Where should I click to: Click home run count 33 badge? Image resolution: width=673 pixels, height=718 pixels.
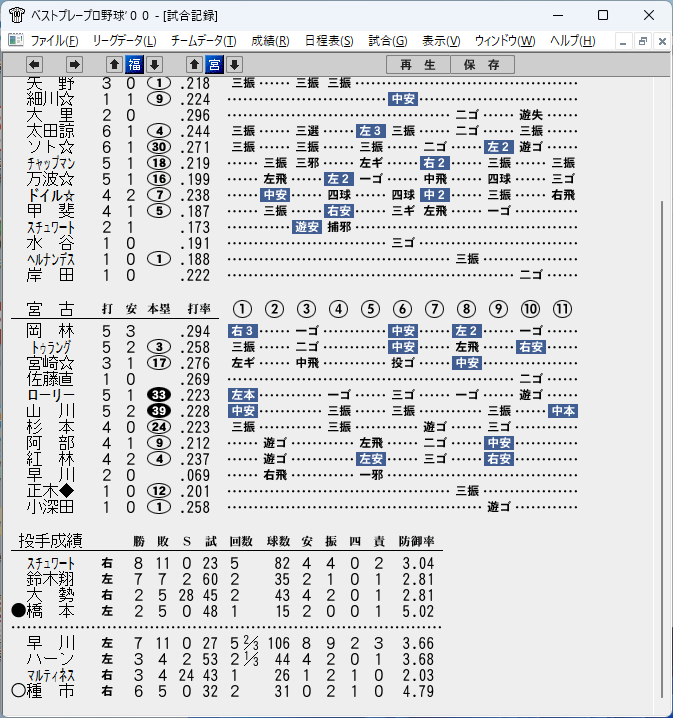tap(159, 395)
